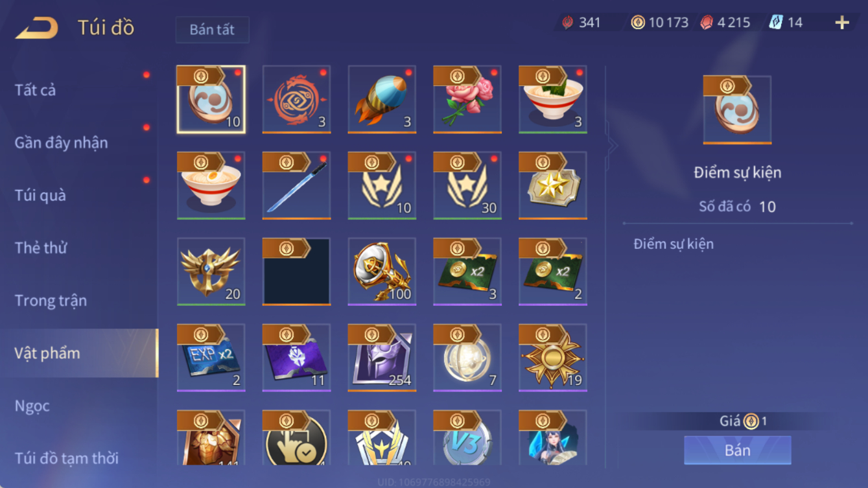Select the golden trumpet item with count 100
868x488 pixels.
(x=382, y=272)
